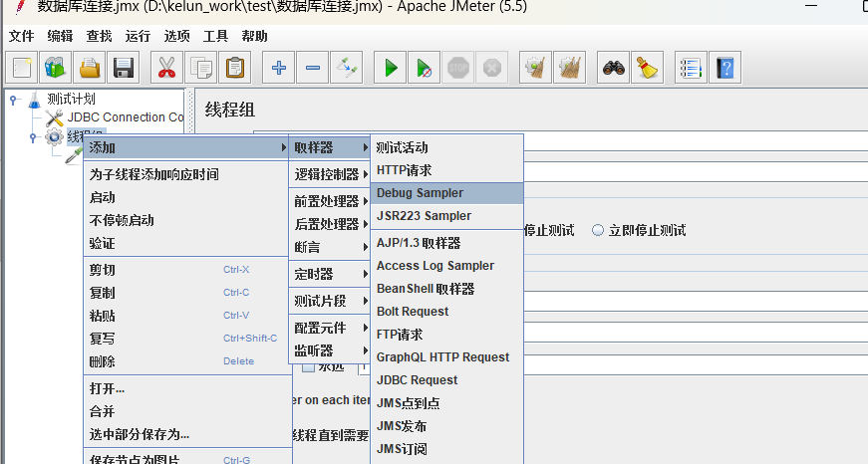Screen dimensions: 868x464
Task: Collapse the 线程组 tree node handle
Action: [x=33, y=137]
